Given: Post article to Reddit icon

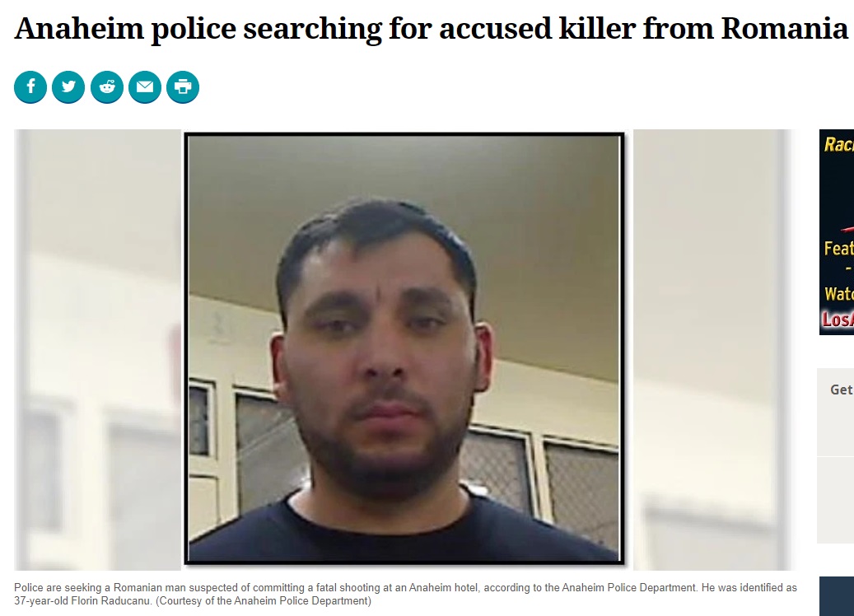Looking at the screenshot, I should click(x=107, y=86).
